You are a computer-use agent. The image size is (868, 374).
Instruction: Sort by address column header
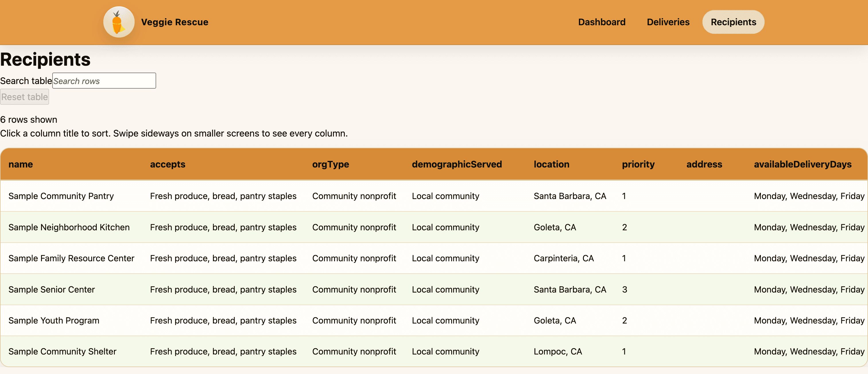(x=704, y=164)
